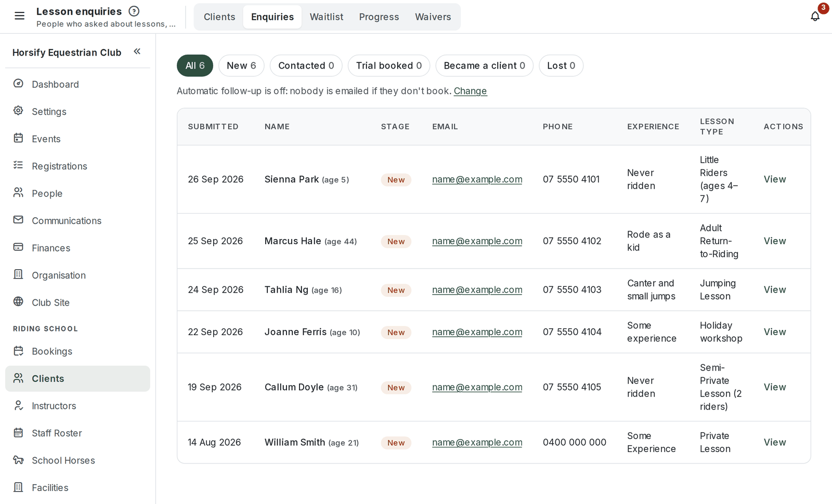Click phone number 07 5550 4101
This screenshot has height=504, width=832.
click(x=571, y=179)
